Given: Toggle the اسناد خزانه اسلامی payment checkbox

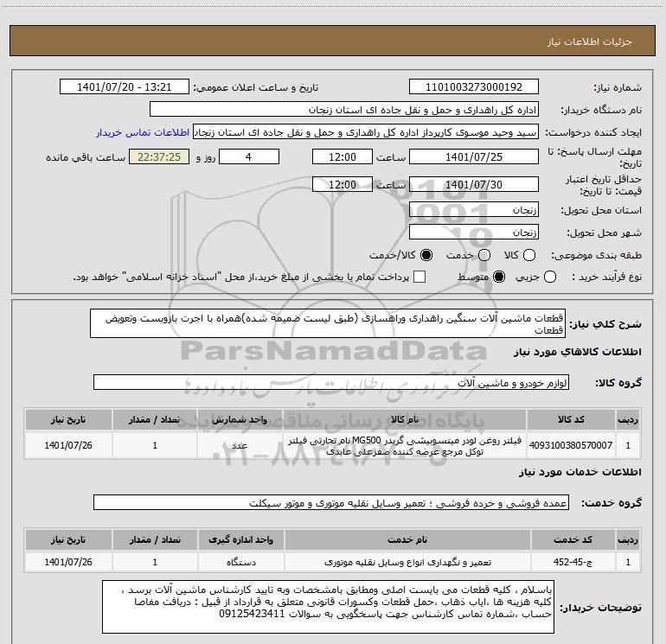Looking at the screenshot, I should pyautogui.click(x=419, y=277).
